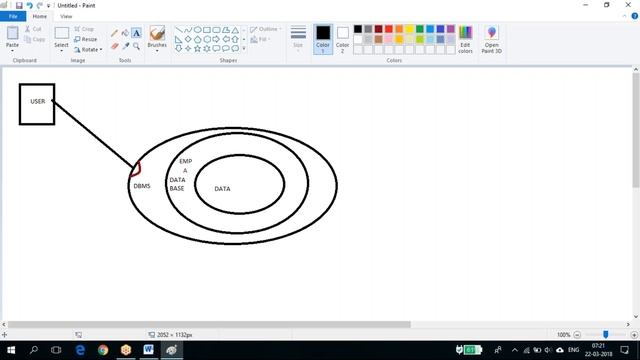Open the Paint help icon
640x360 pixels.
635,16
